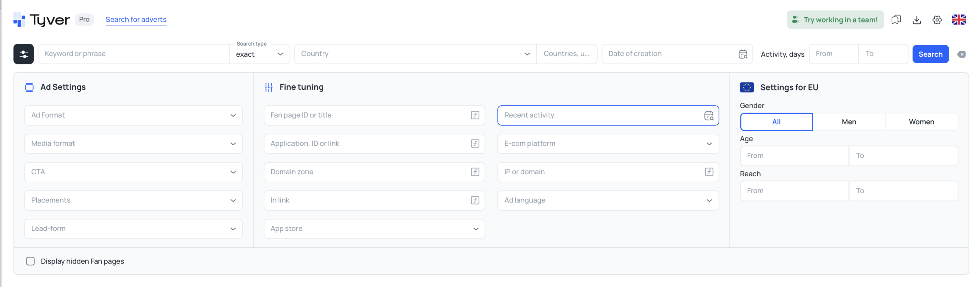The height and width of the screenshot is (287, 980).
Task: Click Activity days To field
Action: pos(884,54)
